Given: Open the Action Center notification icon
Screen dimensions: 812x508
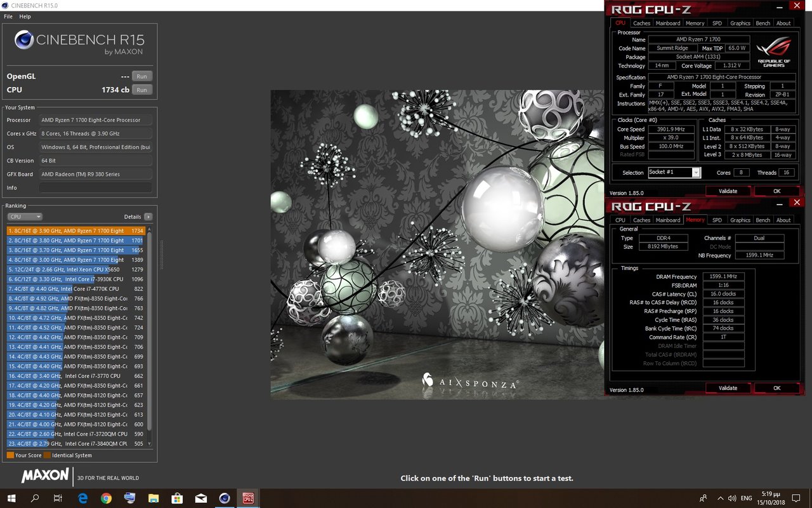Looking at the screenshot, I should click(797, 498).
